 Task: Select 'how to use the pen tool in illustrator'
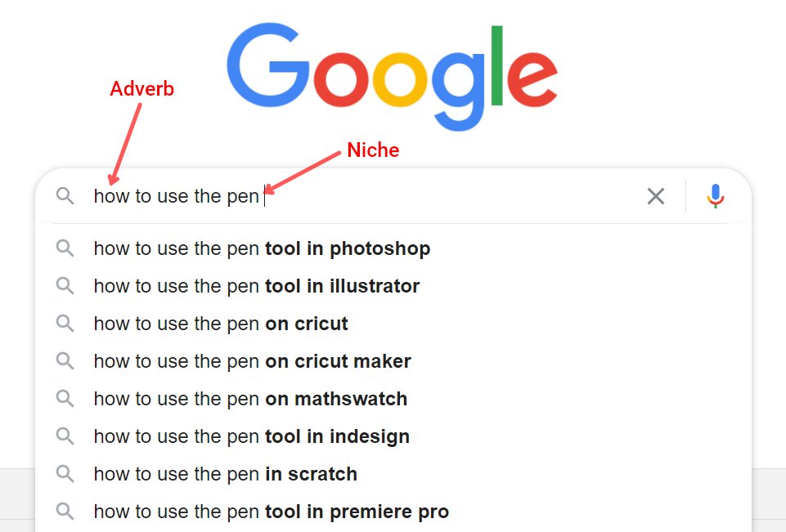[x=257, y=286]
